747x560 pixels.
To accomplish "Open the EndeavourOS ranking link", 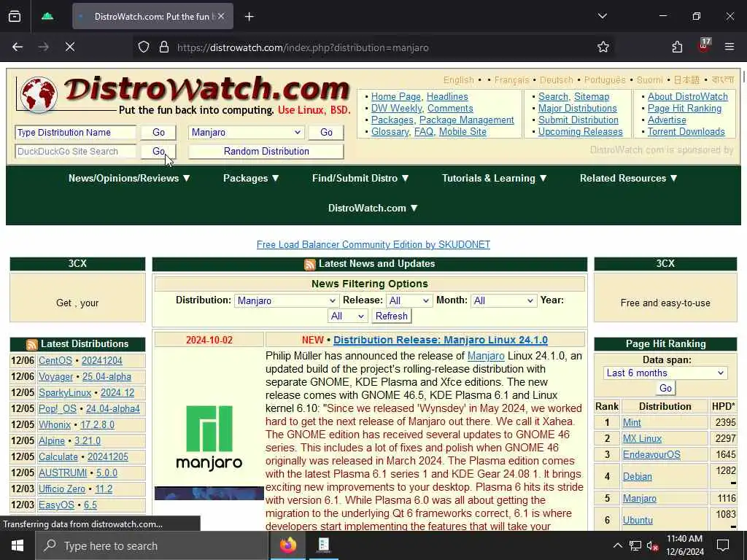I will tap(651, 455).
